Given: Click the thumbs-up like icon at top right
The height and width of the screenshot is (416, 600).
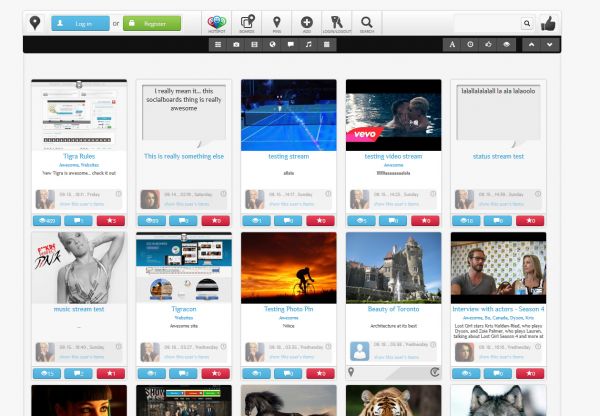Looking at the screenshot, I should click(548, 23).
